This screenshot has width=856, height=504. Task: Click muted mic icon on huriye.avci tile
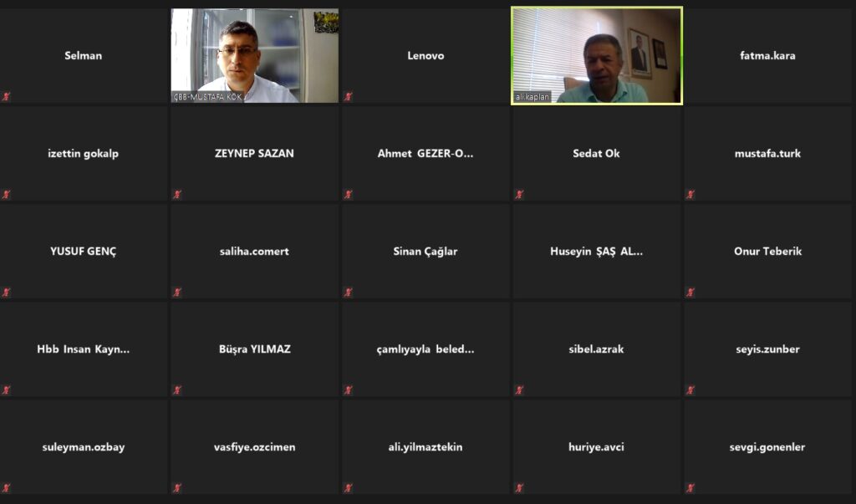pyautogui.click(x=519, y=487)
